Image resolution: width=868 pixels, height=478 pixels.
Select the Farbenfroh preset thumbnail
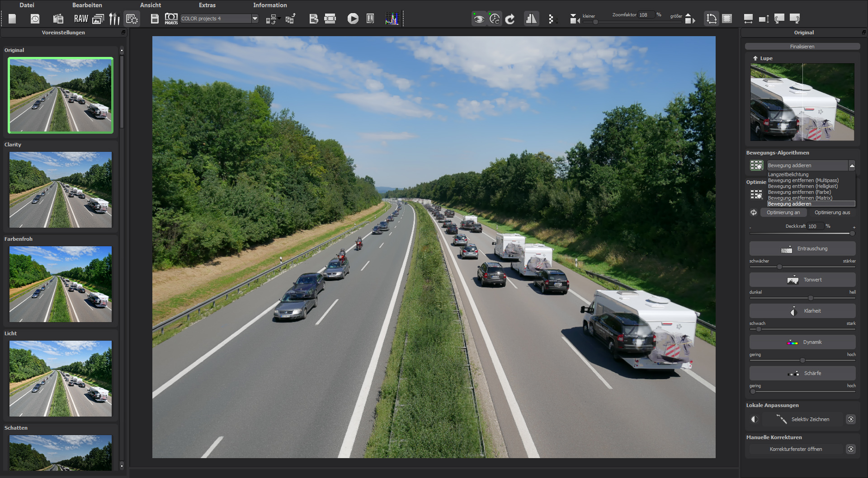[x=61, y=284]
